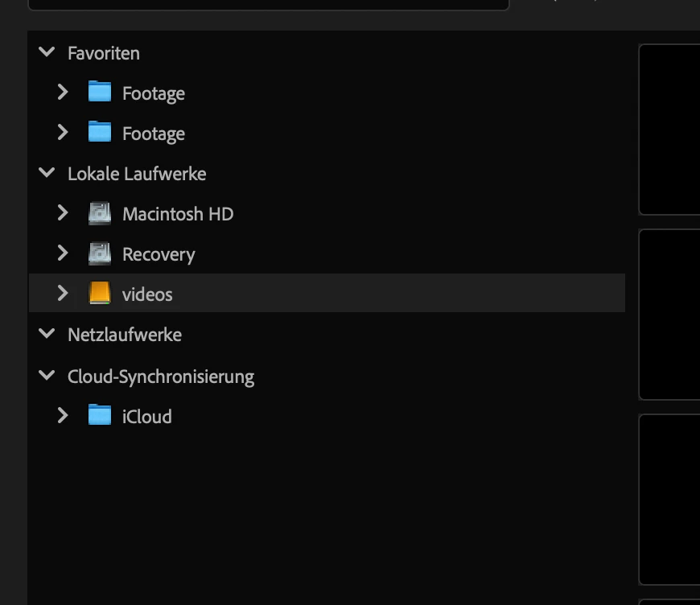Expand the videos drive chevron
Image resolution: width=700 pixels, height=605 pixels.
tap(63, 294)
